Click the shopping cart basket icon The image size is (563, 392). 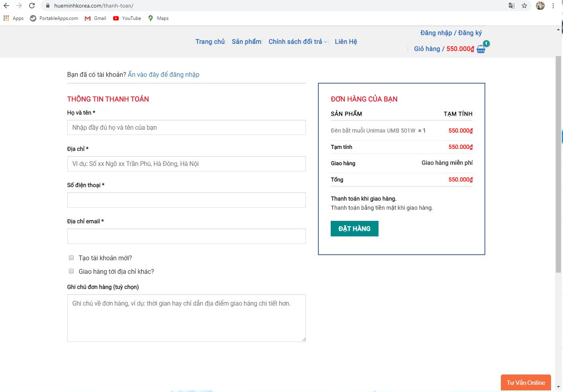pyautogui.click(x=481, y=49)
